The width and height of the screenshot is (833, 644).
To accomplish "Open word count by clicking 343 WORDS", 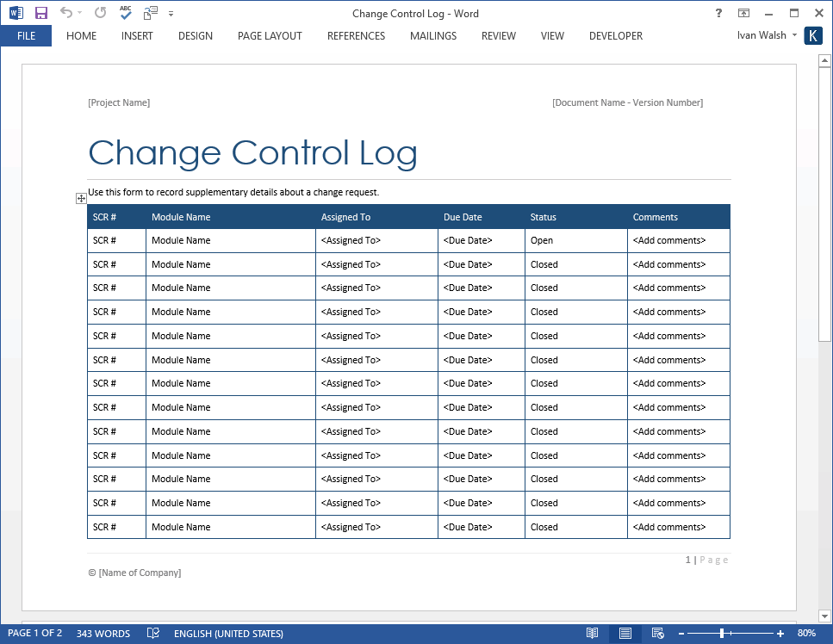I will click(103, 633).
